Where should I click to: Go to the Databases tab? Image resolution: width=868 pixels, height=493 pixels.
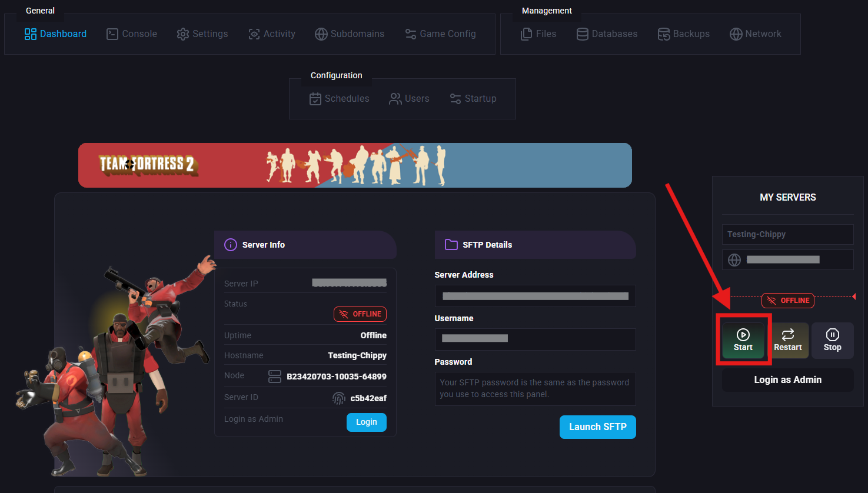[607, 34]
